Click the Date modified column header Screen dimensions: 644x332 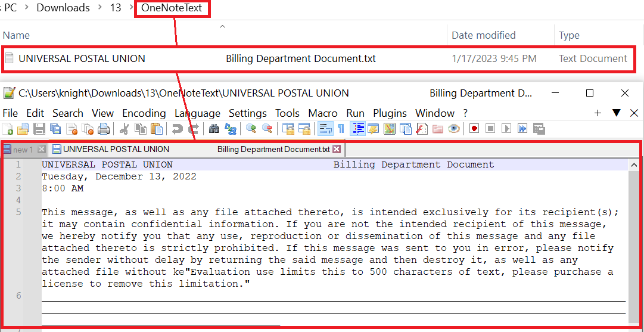point(483,36)
